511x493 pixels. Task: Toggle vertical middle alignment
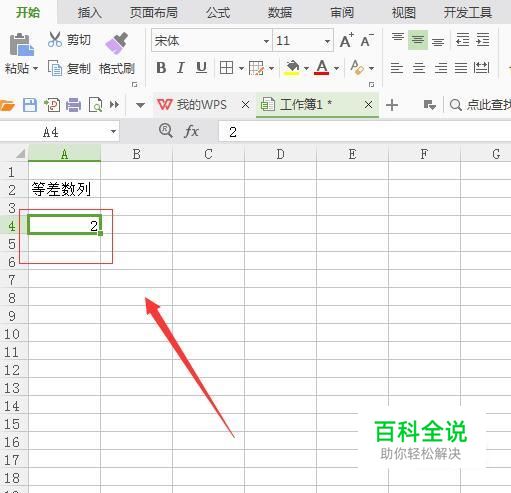[x=418, y=40]
